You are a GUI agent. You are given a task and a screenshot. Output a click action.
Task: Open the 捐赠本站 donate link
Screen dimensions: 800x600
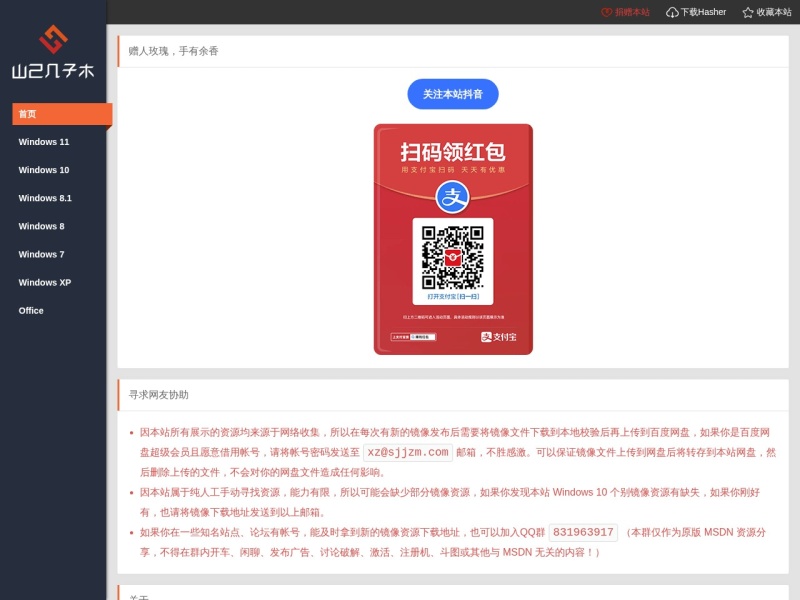click(x=632, y=12)
